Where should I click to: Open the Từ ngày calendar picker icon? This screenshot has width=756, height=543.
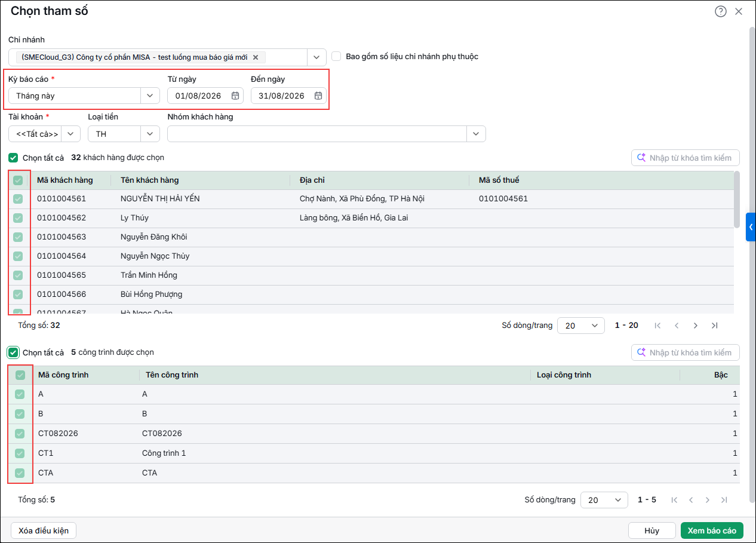click(235, 96)
